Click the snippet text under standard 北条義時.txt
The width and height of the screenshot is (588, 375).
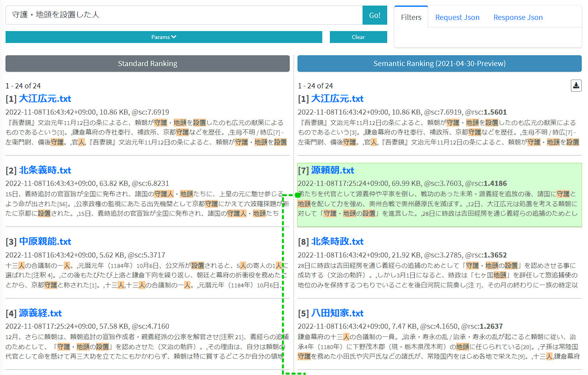pos(147,203)
